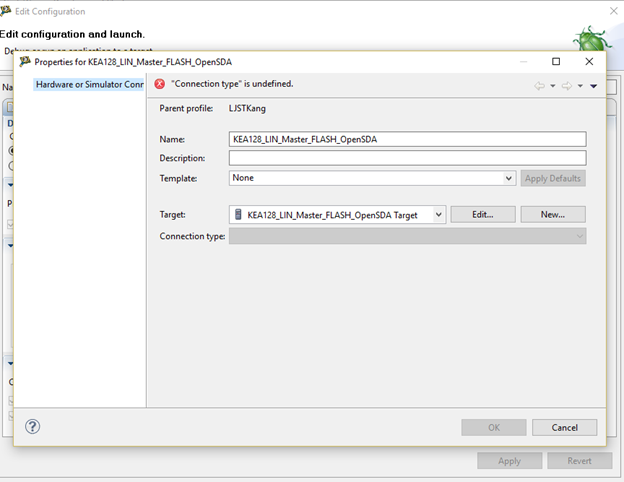
Task: Maximize the Properties dialog window
Action: pos(556,61)
